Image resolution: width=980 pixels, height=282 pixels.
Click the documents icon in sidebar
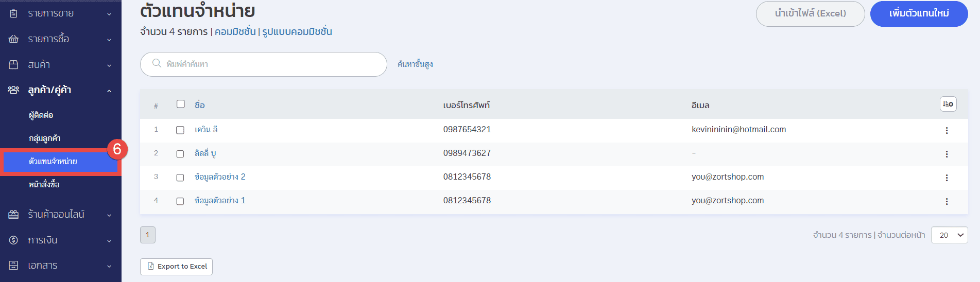[x=13, y=266]
